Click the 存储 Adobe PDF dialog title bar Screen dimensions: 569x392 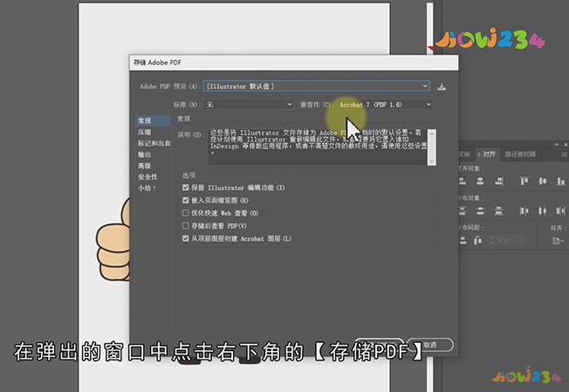click(294, 63)
